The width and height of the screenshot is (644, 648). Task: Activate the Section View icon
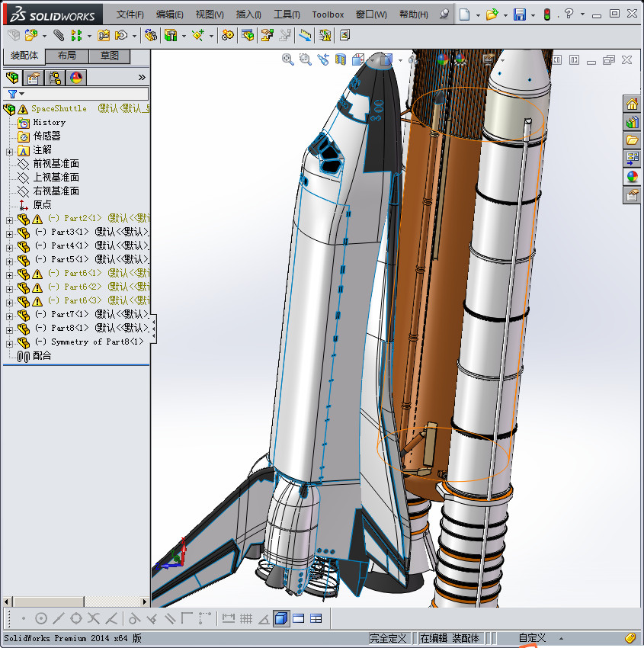click(x=341, y=59)
